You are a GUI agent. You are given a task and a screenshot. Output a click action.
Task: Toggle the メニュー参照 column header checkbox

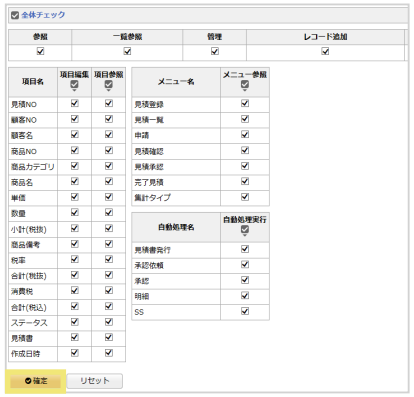(x=245, y=85)
